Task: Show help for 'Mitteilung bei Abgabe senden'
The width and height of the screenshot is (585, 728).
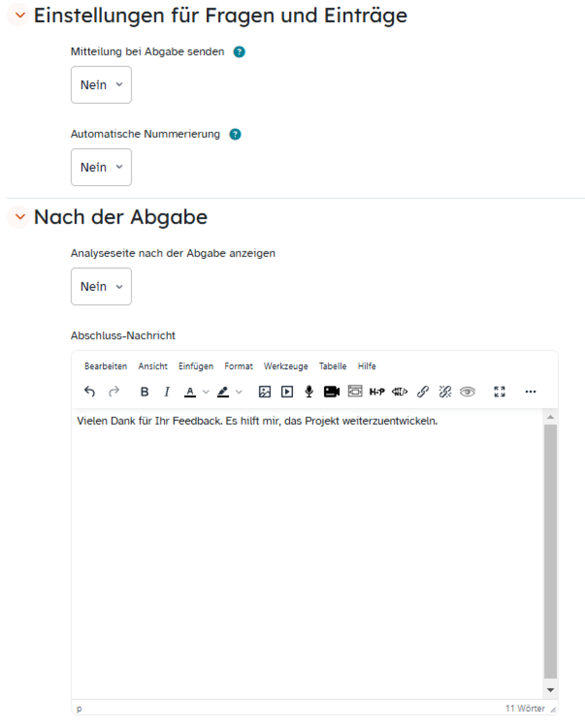Action: (x=239, y=52)
